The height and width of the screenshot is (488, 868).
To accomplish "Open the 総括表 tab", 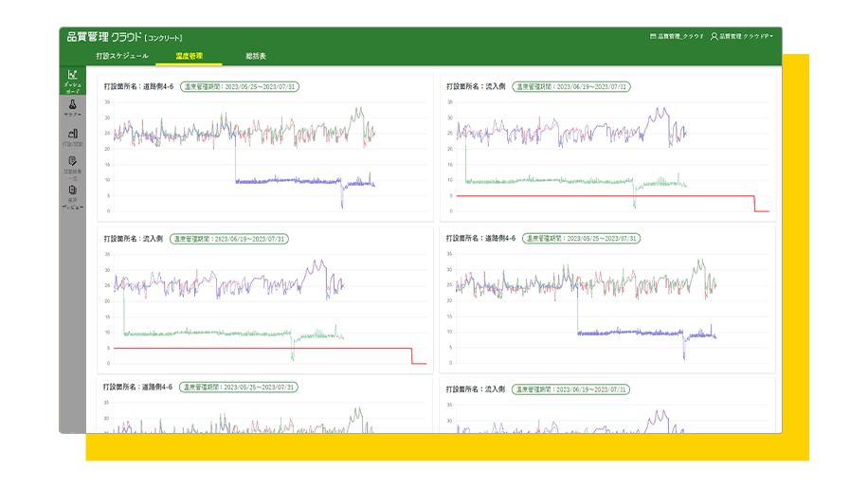I will pos(256,56).
